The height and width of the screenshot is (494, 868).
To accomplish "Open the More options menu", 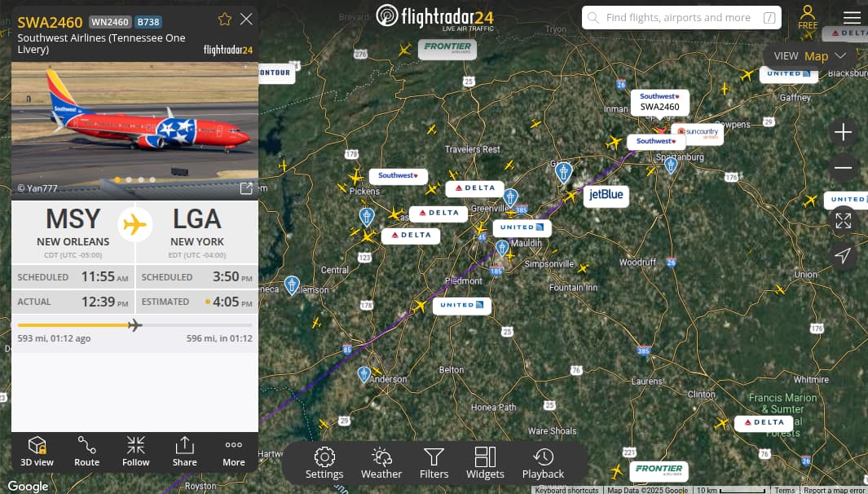I will coord(234,452).
